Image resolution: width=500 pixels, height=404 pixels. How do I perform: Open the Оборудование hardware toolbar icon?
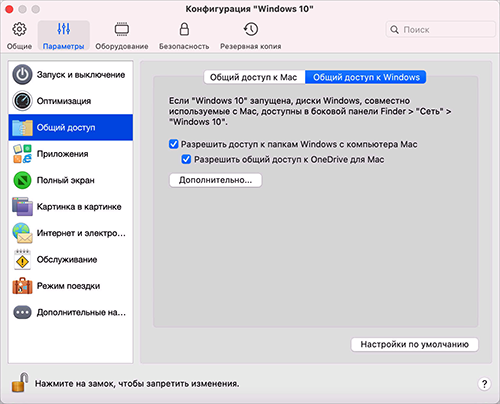[122, 29]
